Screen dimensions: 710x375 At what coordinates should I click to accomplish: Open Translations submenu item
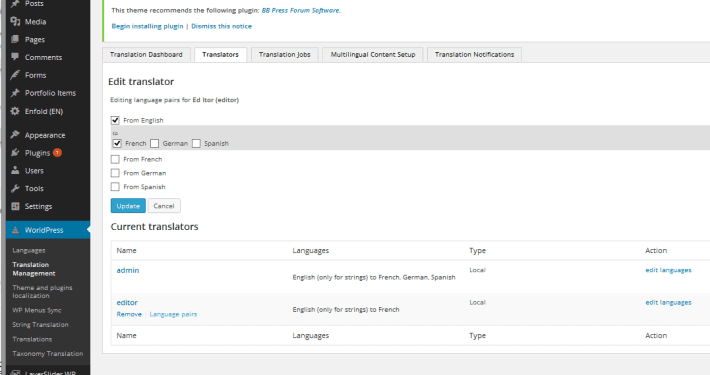[32, 339]
